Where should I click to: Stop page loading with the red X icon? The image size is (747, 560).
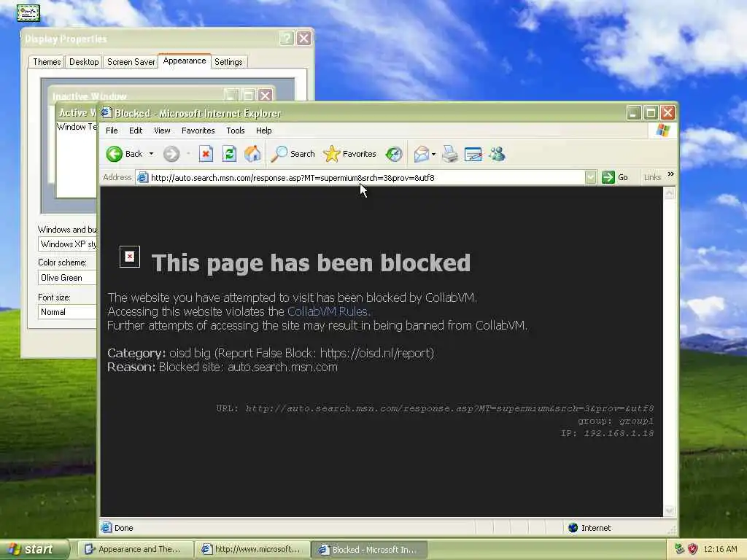click(206, 154)
